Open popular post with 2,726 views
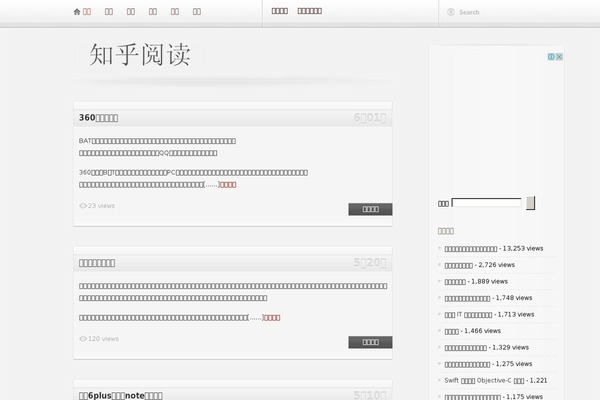Image resolution: width=600 pixels, height=400 pixels. pyautogui.click(x=458, y=265)
